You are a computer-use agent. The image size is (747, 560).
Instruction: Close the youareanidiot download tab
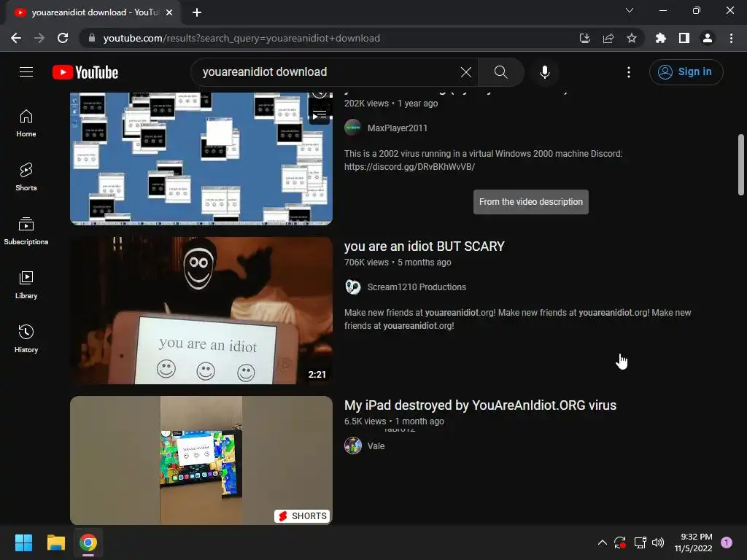(x=169, y=12)
